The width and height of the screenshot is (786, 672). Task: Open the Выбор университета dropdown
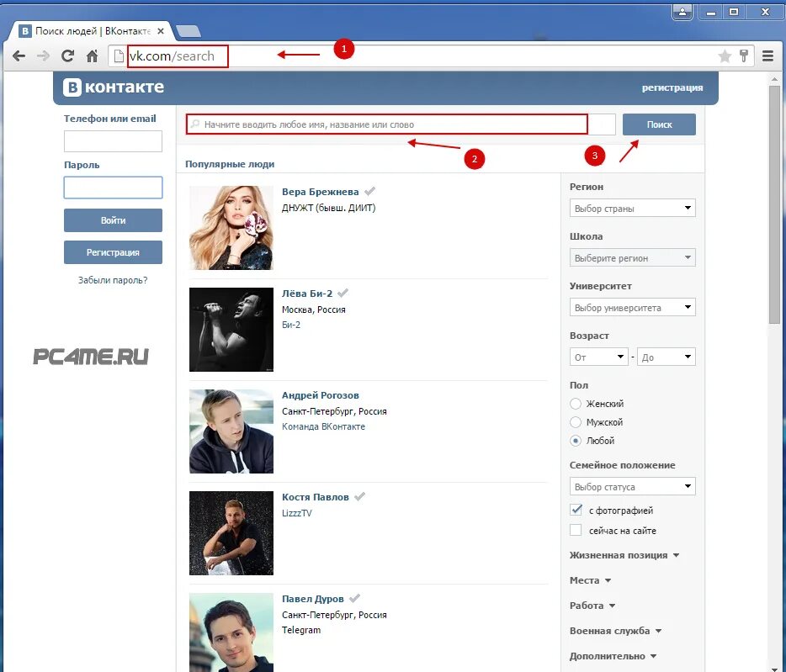(x=633, y=307)
